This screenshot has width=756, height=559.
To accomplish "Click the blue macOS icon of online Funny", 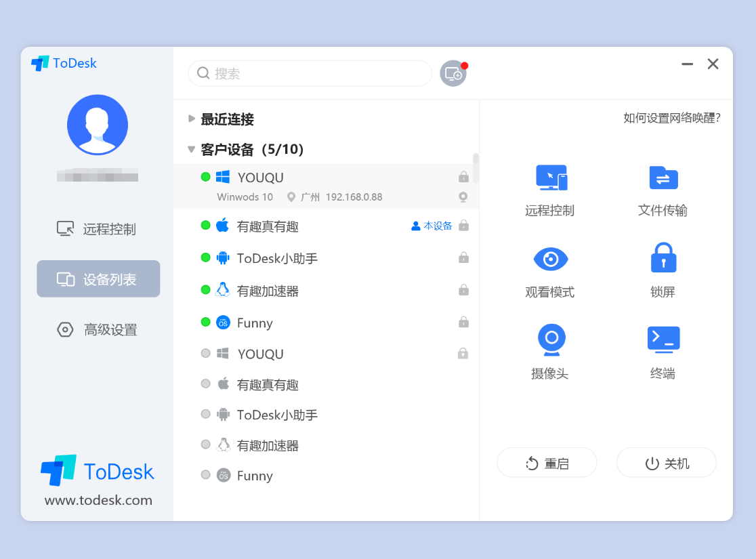I will click(x=223, y=322).
